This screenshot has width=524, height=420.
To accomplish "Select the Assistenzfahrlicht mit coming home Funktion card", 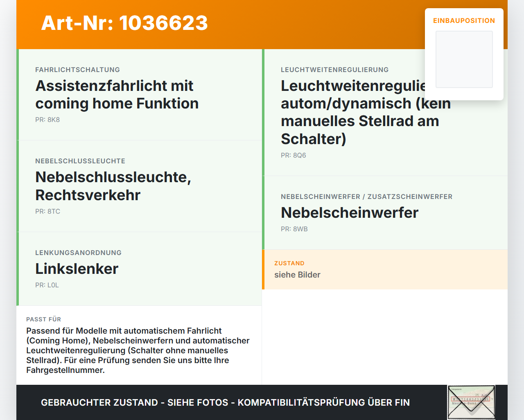I will tap(139, 95).
